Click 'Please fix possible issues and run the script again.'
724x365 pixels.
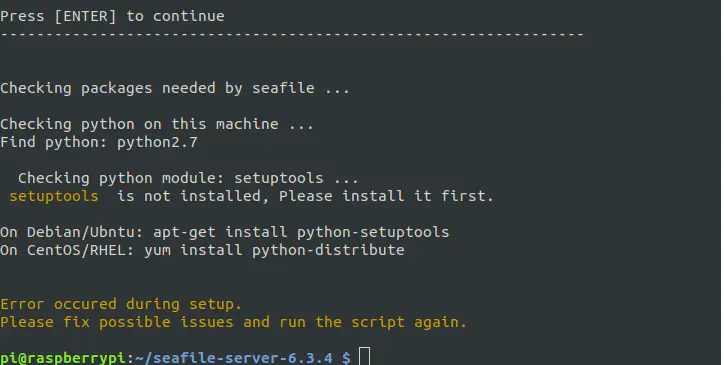[x=234, y=322]
